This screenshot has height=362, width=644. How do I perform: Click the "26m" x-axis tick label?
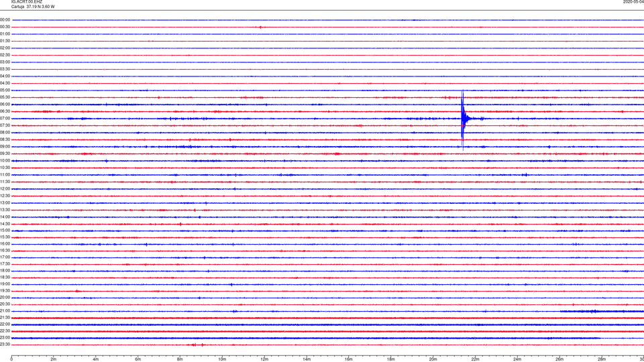point(559,359)
